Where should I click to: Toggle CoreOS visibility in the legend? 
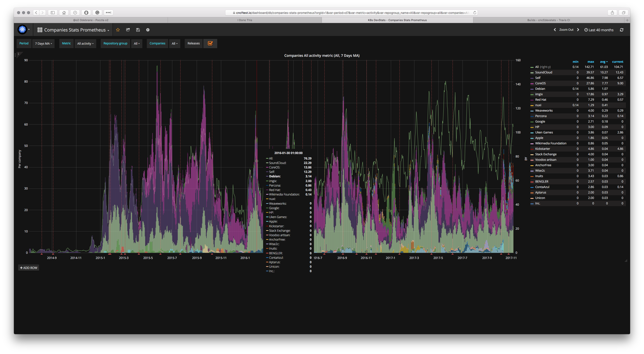540,83
